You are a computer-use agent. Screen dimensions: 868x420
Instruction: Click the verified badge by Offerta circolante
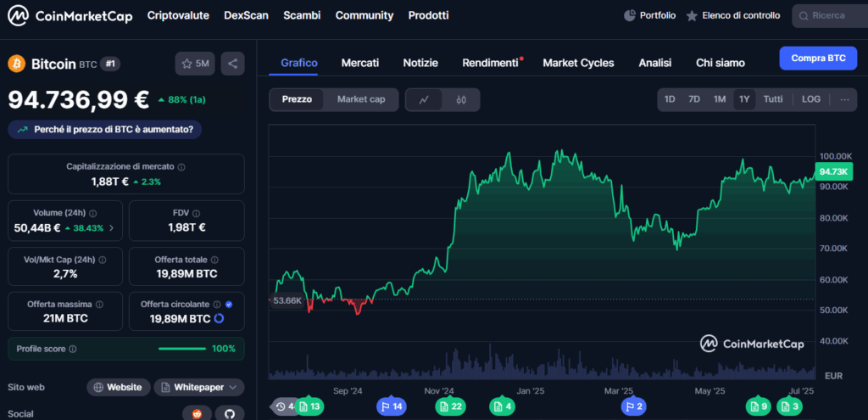[229, 305]
